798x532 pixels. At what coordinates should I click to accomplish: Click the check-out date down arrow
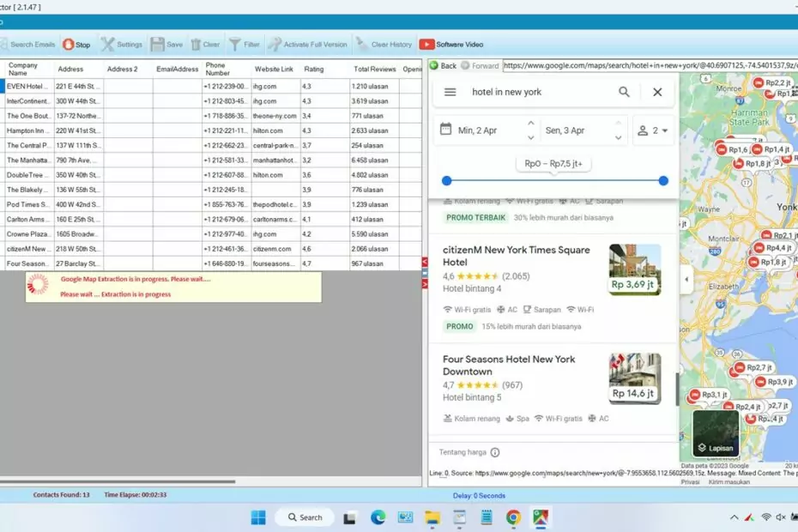(x=619, y=137)
